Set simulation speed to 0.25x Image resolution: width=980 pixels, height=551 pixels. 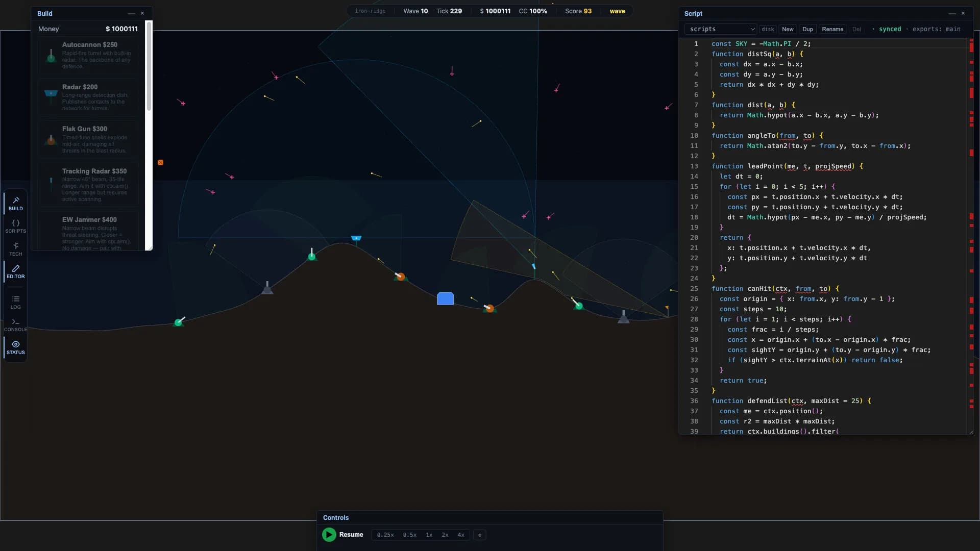click(385, 535)
